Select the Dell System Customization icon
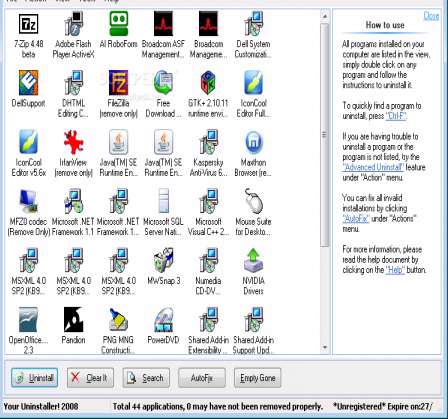The image size is (448, 419). pyautogui.click(x=253, y=23)
